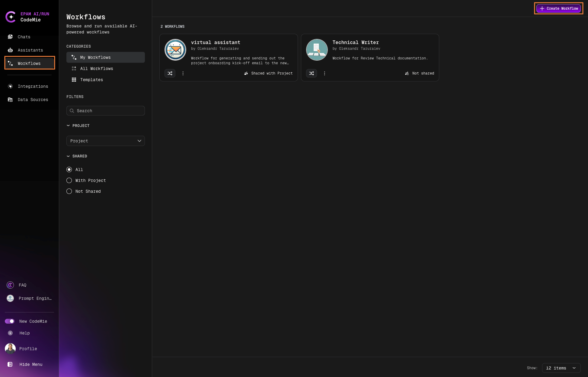Switch to All Workflows category
Screen dimensions: 588x377
tap(97, 68)
